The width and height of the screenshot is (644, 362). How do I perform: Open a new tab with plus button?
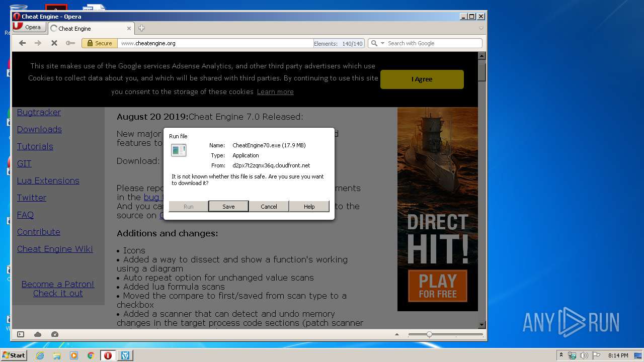coord(141,28)
